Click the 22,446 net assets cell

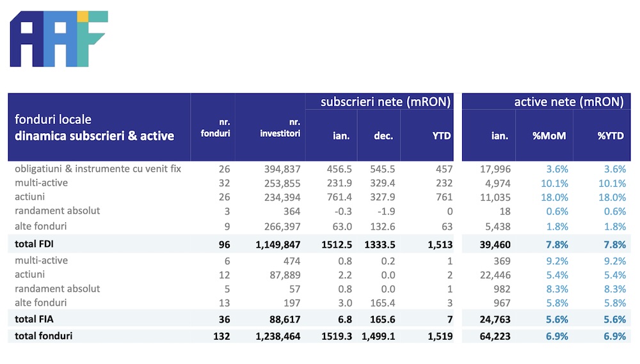[x=495, y=275]
